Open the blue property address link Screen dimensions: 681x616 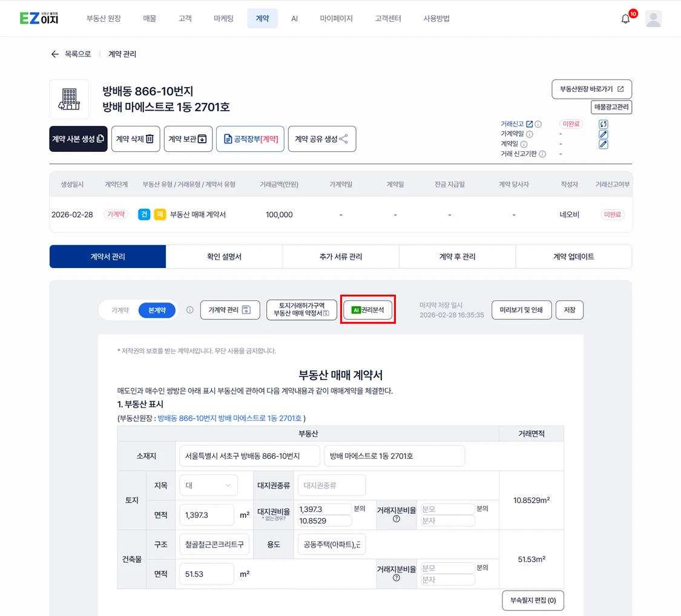[x=229, y=418]
